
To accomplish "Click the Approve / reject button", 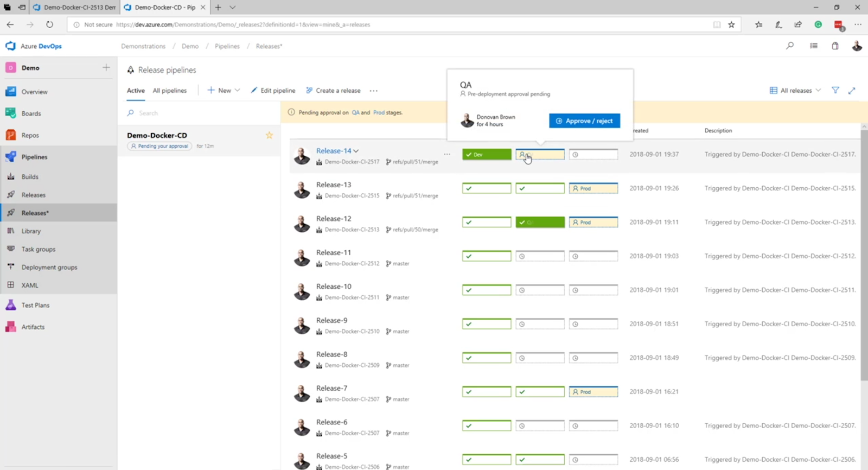I will pos(584,120).
